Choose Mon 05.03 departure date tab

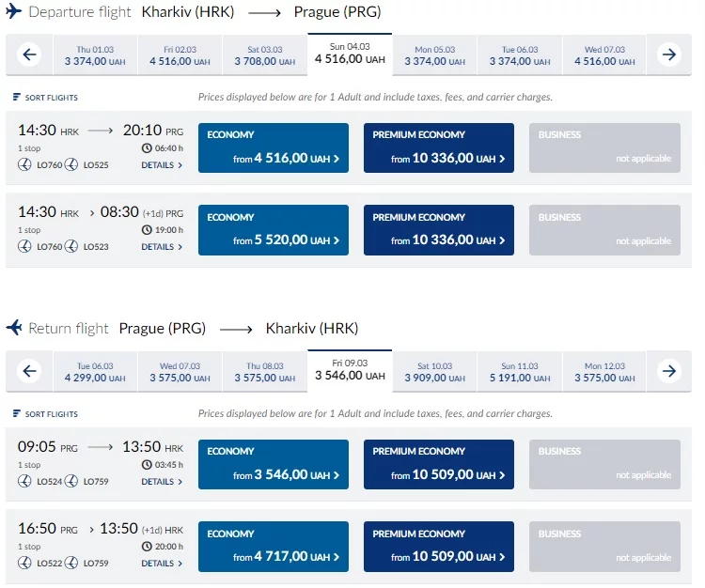(434, 55)
